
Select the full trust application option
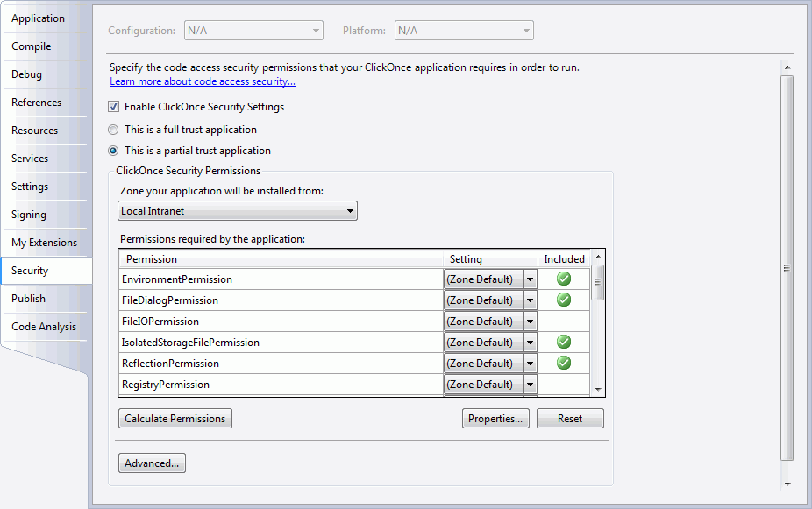113,130
